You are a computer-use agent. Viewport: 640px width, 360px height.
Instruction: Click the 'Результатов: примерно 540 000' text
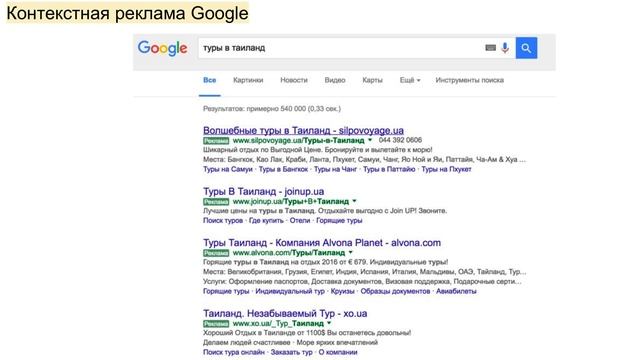pyautogui.click(x=272, y=109)
